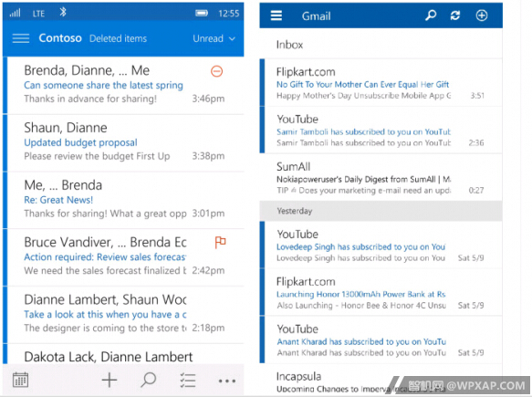Tap the 3:46pm timestamp
The height and width of the screenshot is (397, 532).
pos(208,99)
